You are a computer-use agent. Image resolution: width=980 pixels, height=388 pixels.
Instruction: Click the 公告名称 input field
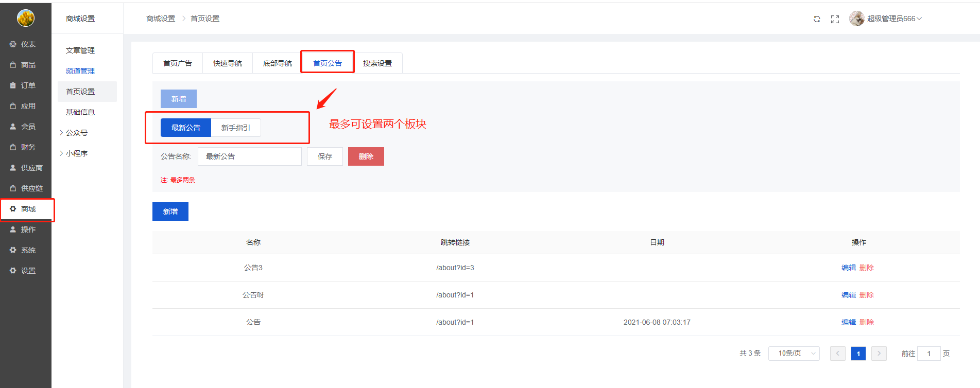click(x=250, y=156)
